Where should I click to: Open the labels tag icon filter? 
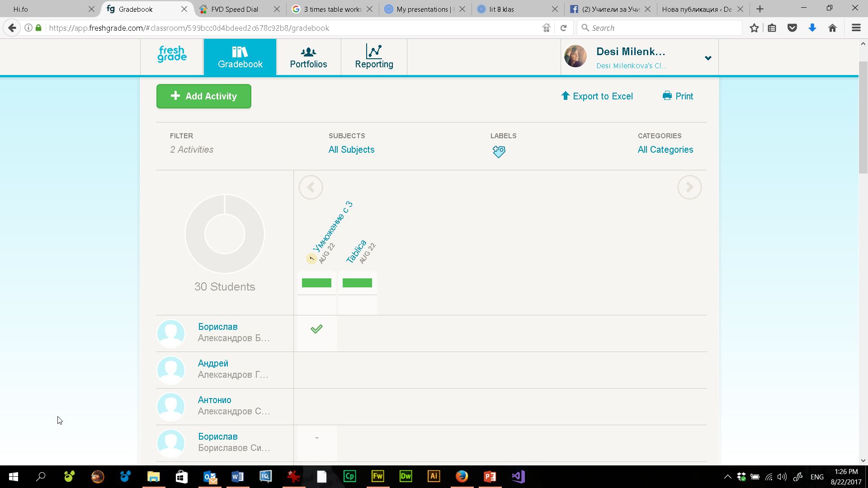click(499, 151)
